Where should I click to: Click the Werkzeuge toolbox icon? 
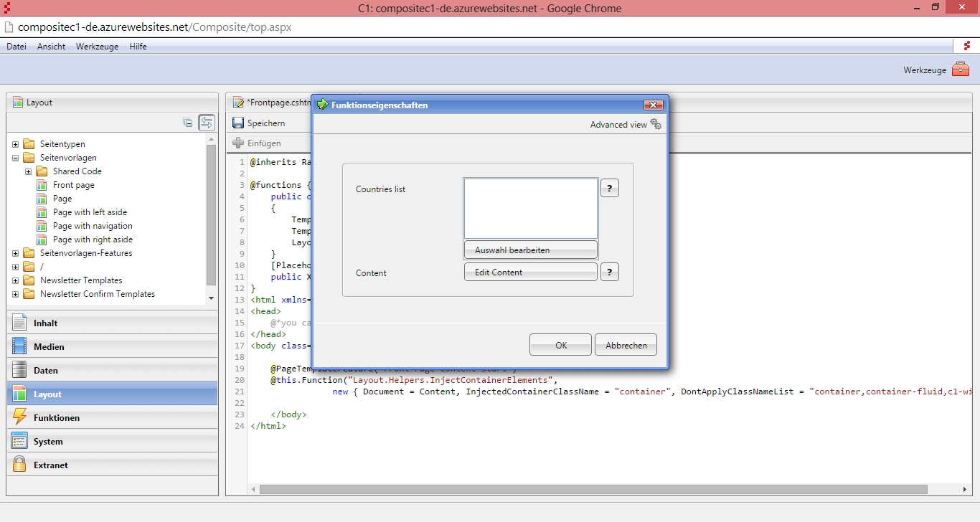click(961, 70)
